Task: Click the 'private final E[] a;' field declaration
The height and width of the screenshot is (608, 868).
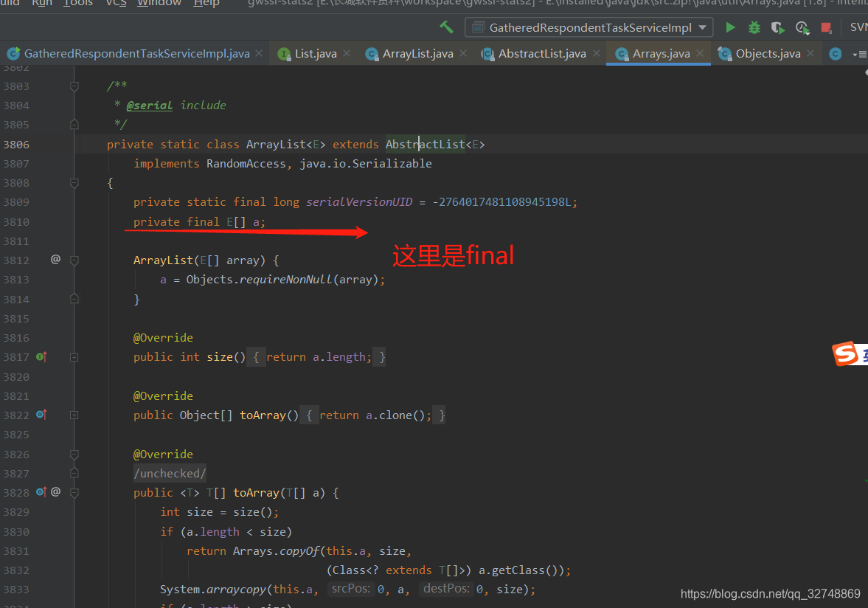Action: coord(199,222)
